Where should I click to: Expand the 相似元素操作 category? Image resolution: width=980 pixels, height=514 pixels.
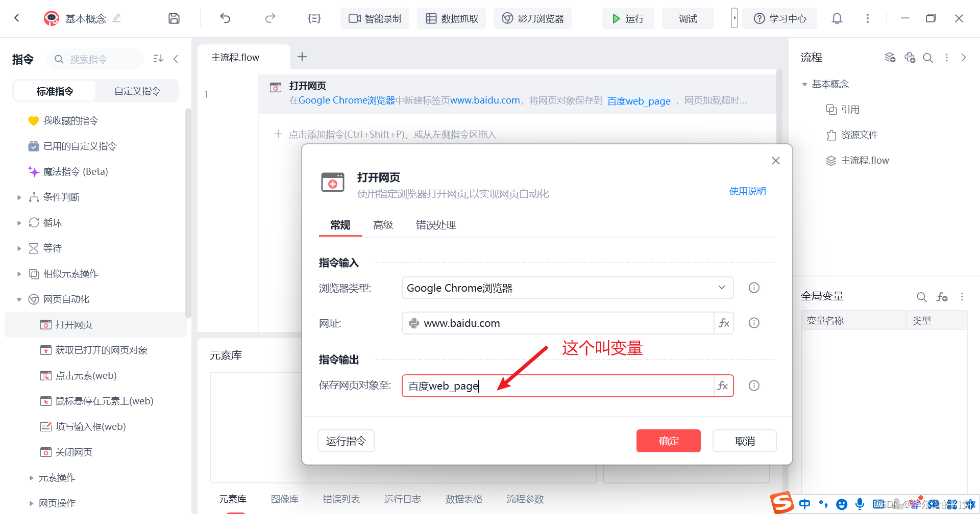[19, 274]
